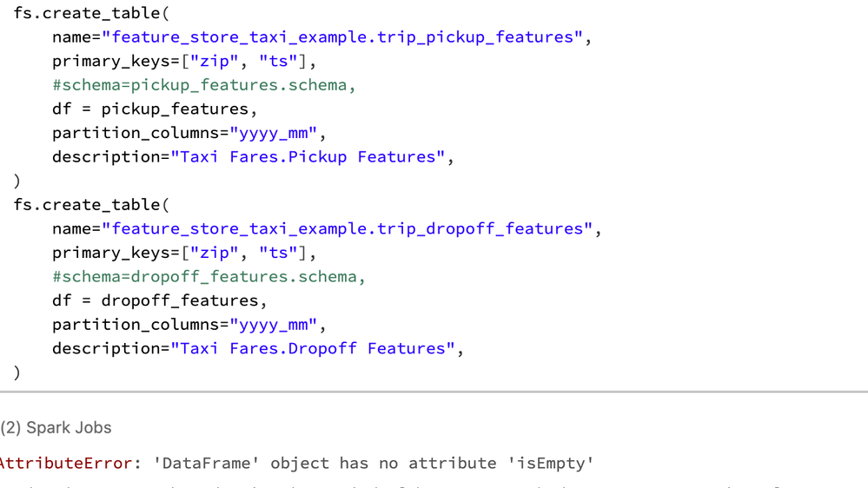Place cursor on 'df = dropoff_features' line
Viewport: 868px width, 488px height.
(159, 301)
